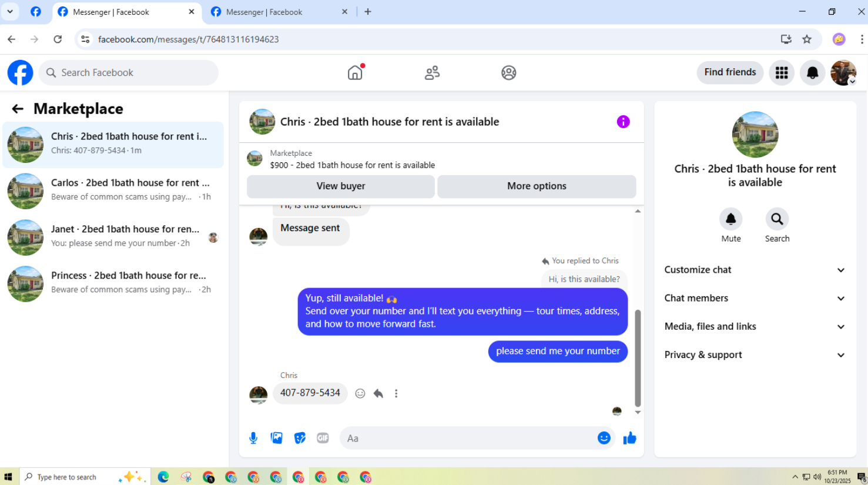Image resolution: width=868 pixels, height=485 pixels.
Task: React to the 407-879-5434 message
Action: tap(360, 393)
